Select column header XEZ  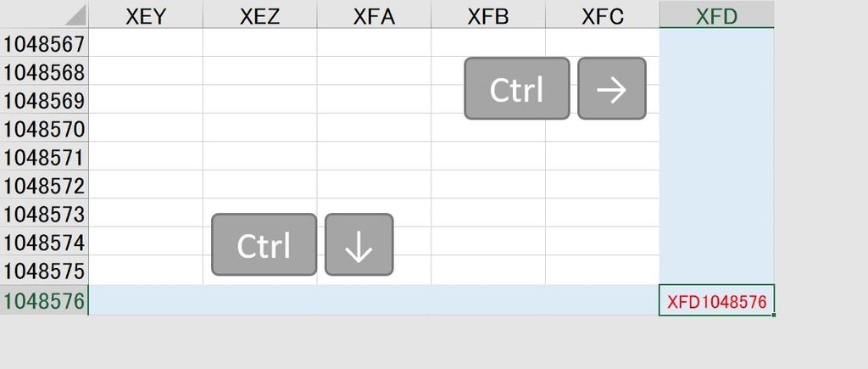[260, 15]
